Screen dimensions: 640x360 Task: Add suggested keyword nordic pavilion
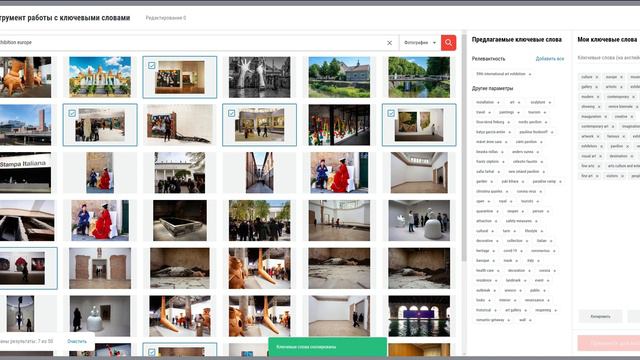(x=546, y=122)
